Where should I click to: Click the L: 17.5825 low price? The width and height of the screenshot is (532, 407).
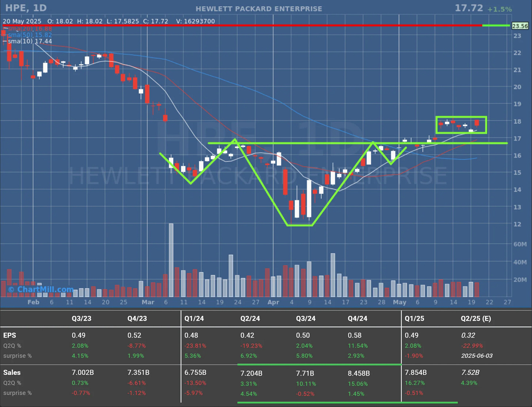[123, 21]
